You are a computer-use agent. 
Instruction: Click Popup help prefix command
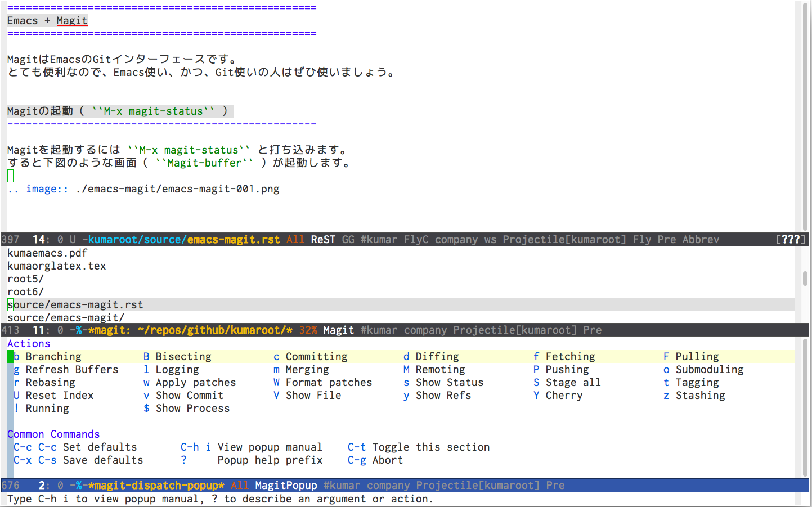coord(252,460)
